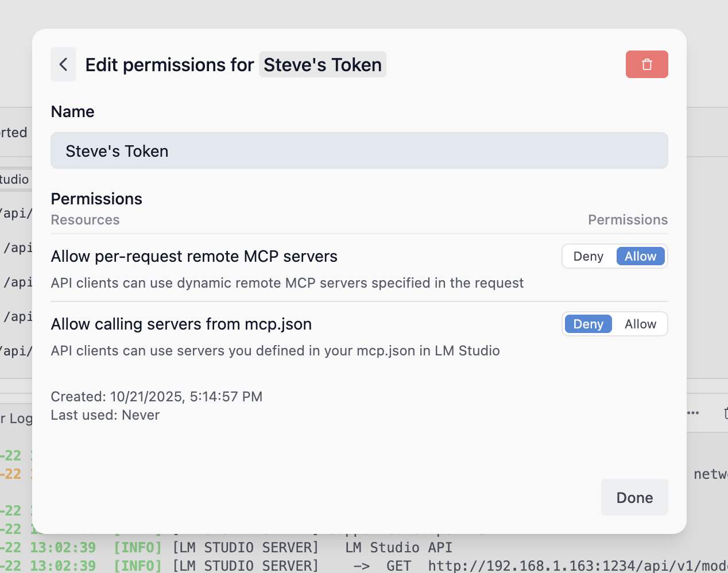Set mcp.json server calling to Deny
This screenshot has height=573, width=728.
pos(588,324)
